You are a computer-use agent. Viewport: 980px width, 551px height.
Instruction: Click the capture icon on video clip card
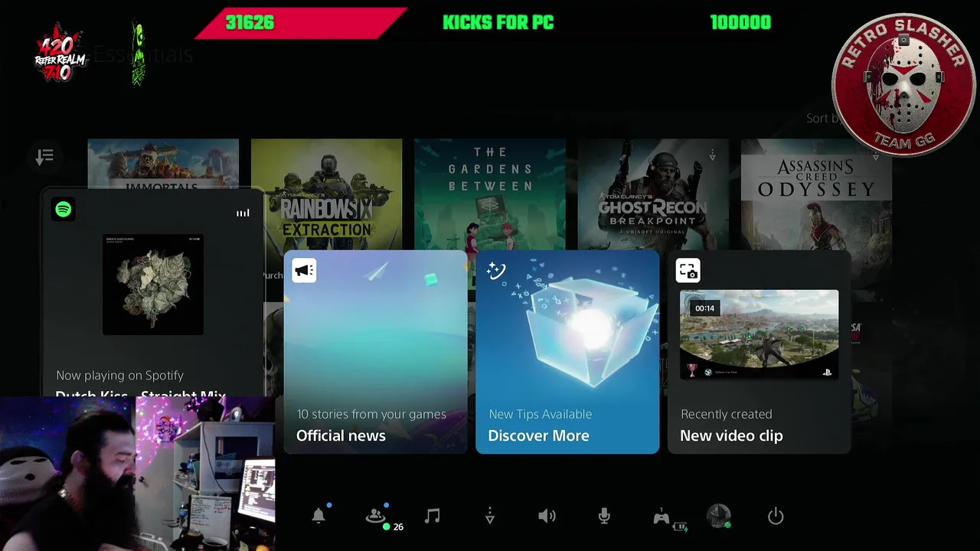coord(688,270)
